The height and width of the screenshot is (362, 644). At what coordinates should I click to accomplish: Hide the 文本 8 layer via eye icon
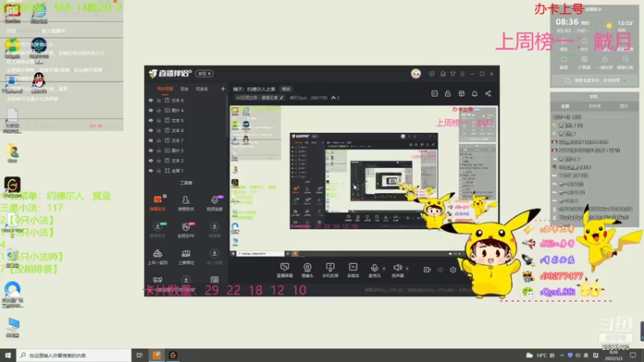coord(151,130)
